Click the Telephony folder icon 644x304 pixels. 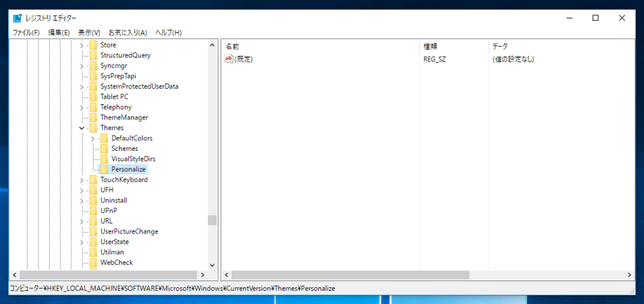tap(94, 107)
